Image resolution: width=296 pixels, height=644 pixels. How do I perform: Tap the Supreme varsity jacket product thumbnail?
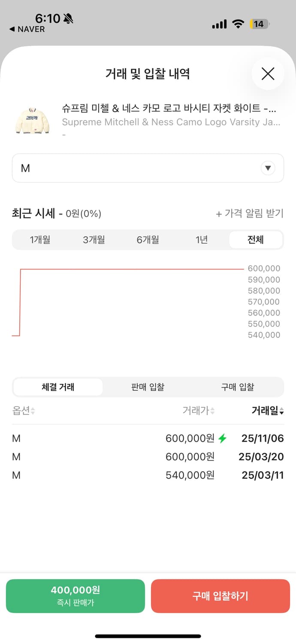click(32, 119)
